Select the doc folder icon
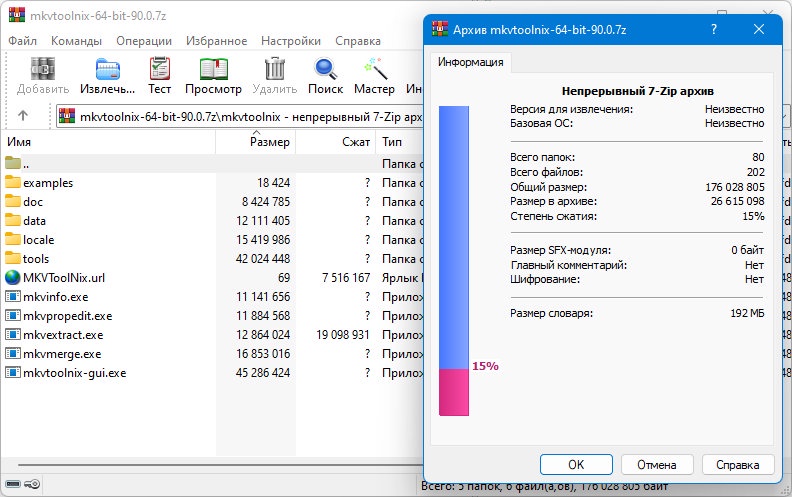The width and height of the screenshot is (792, 497). point(13,202)
